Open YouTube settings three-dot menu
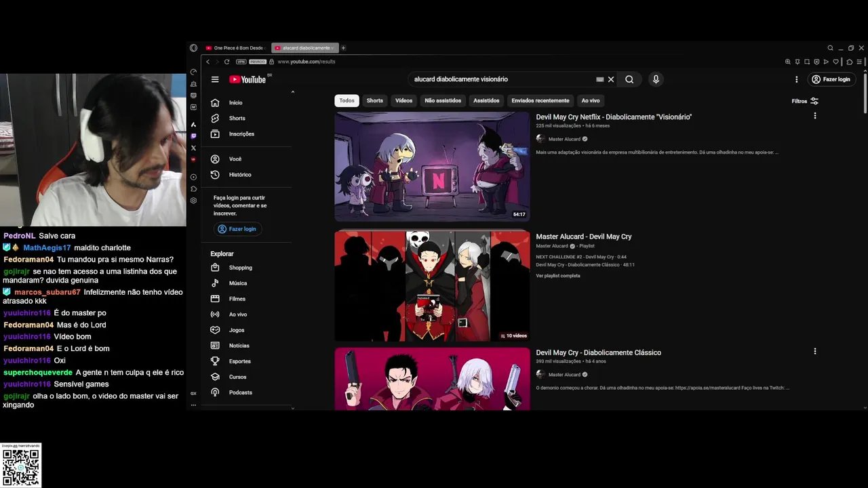868x488 pixels. tap(797, 79)
